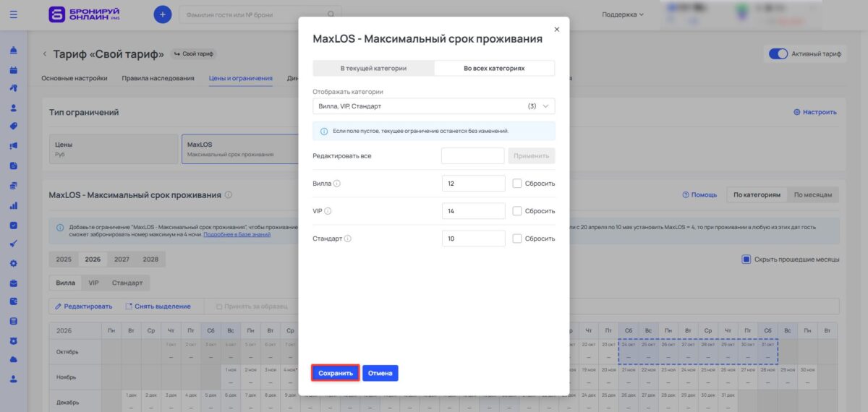868x412 pixels.
Task: Switch to В текущей категории tab
Action: (x=373, y=68)
